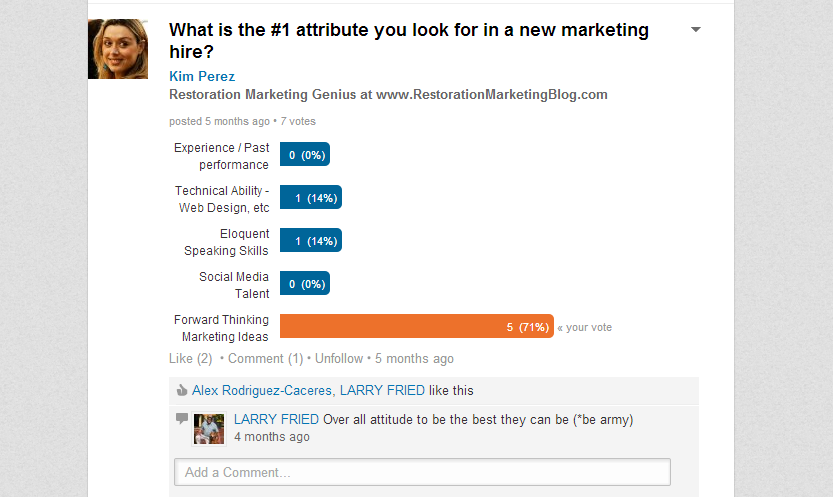Image resolution: width=833 pixels, height=497 pixels.
Task: Open Kim Perez's profile name link
Action: coord(202,76)
